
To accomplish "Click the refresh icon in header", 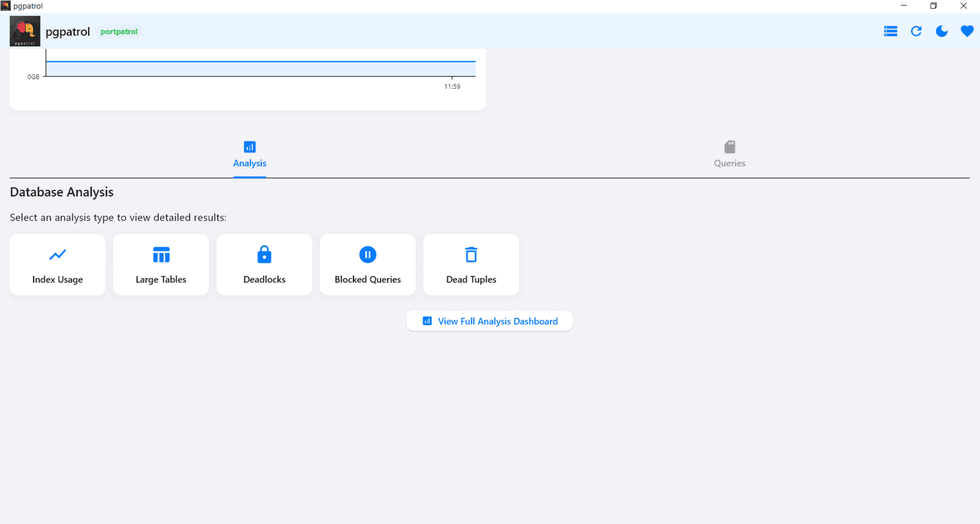I will tap(916, 31).
